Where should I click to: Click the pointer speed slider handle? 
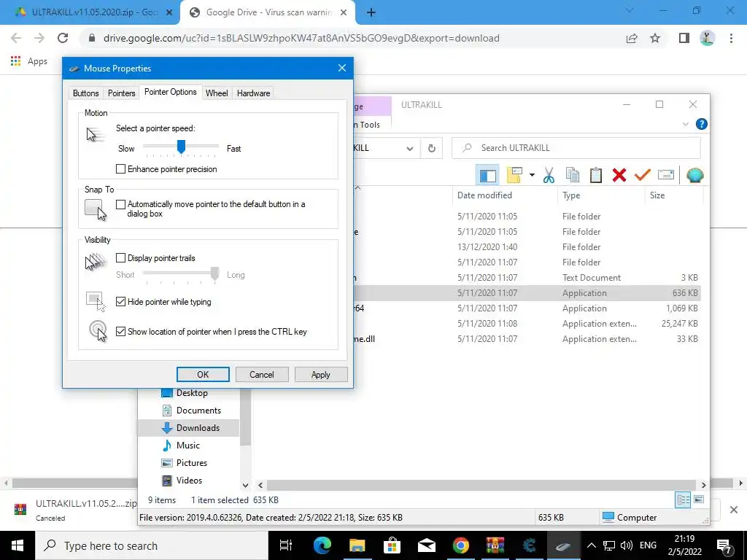[181, 147]
